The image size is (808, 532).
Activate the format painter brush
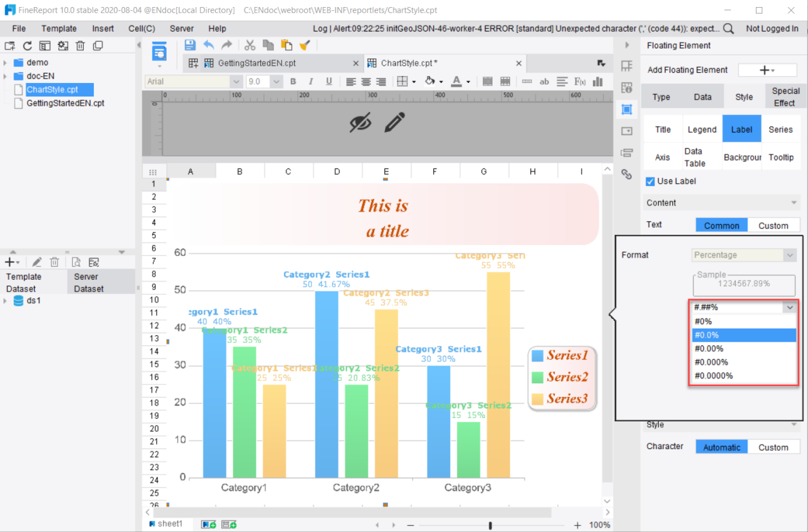click(x=305, y=45)
